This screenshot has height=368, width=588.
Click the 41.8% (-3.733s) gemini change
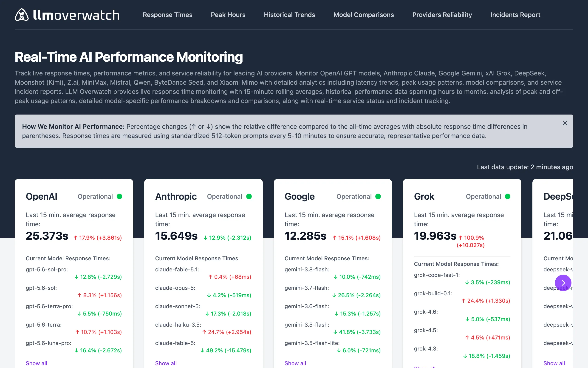click(357, 332)
